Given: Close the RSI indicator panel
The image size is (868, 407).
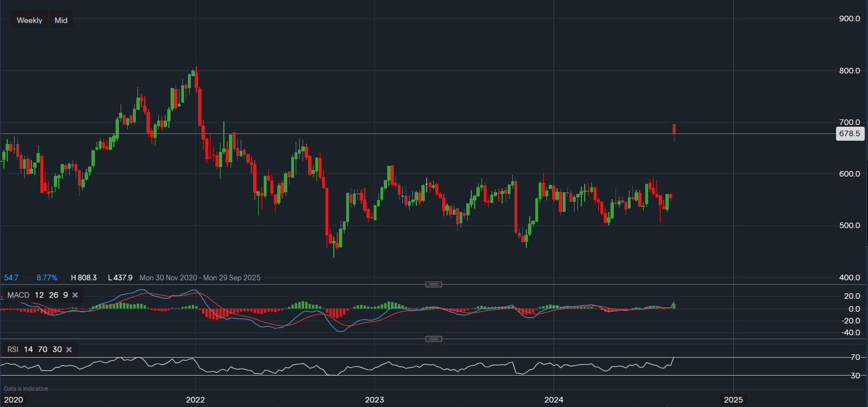Looking at the screenshot, I should pos(69,350).
